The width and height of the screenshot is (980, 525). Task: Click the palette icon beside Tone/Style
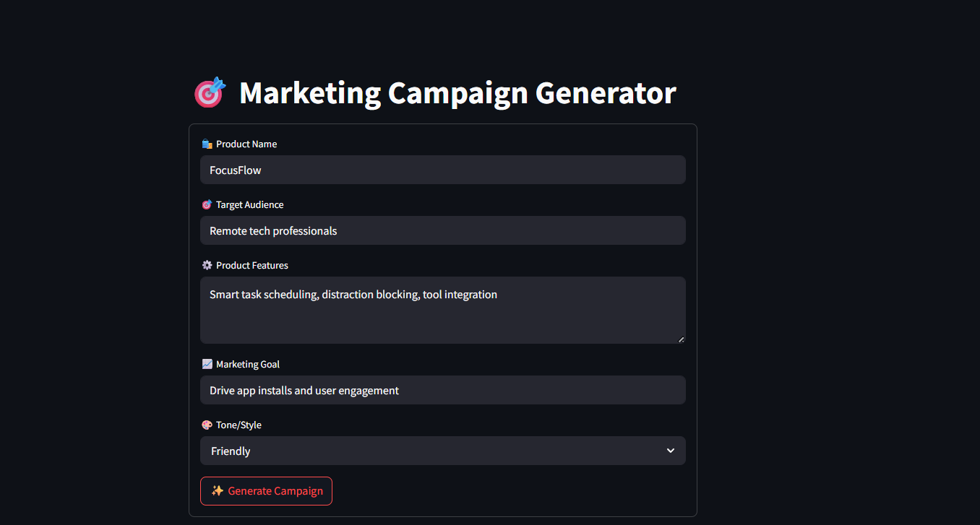pyautogui.click(x=207, y=425)
